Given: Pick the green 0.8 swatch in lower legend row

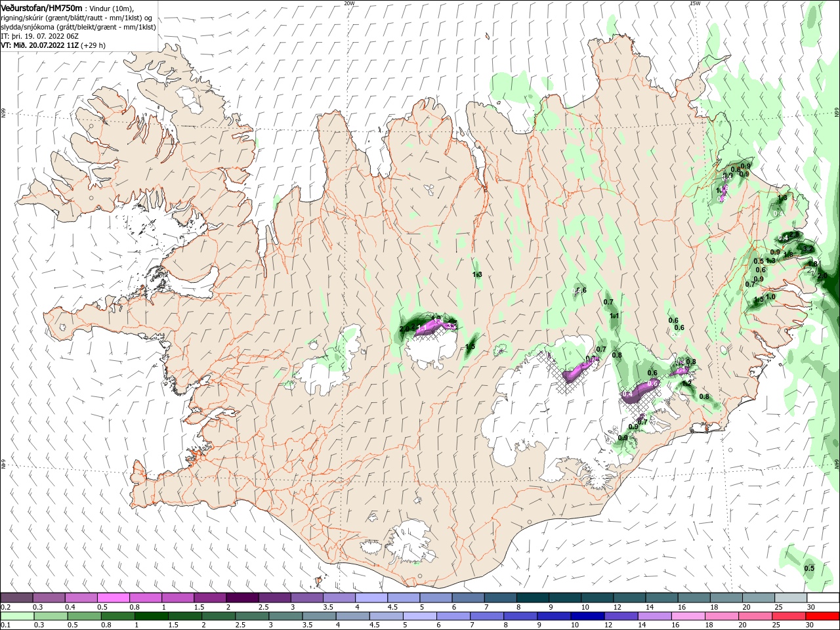Looking at the screenshot, I should [117, 616].
